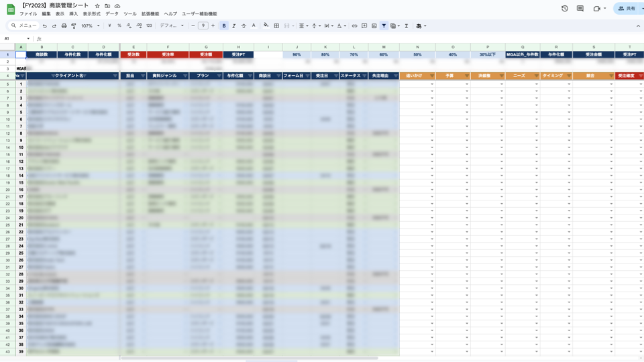Viewport: 644px width, 362px height.
Task: Select the paint format roller tool
Action: click(x=74, y=26)
